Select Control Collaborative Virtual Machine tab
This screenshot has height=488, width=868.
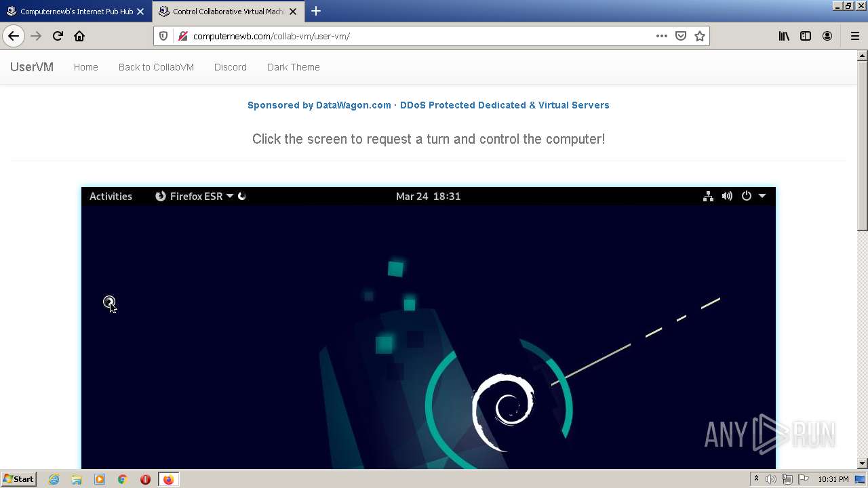(x=229, y=12)
